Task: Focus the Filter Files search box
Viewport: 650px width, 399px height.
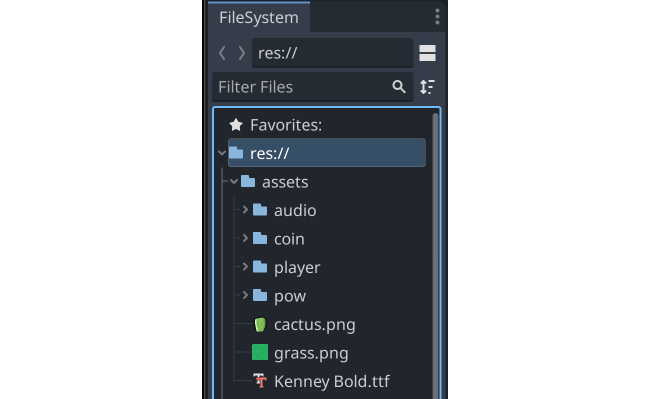Action: click(x=313, y=87)
